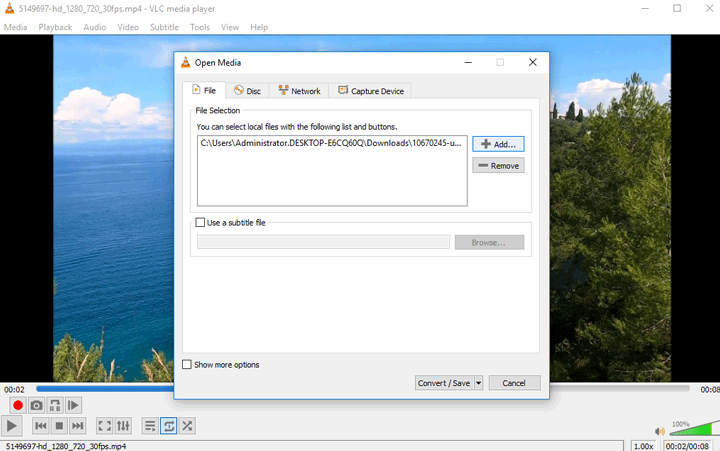The height and width of the screenshot is (451, 720).
Task: Mute audio via speaker icon
Action: [x=660, y=431]
